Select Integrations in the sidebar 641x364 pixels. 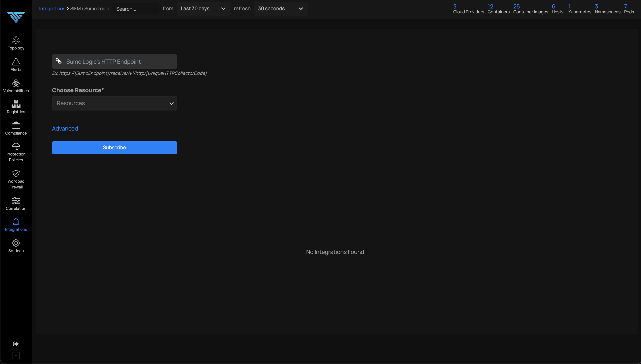click(x=16, y=225)
